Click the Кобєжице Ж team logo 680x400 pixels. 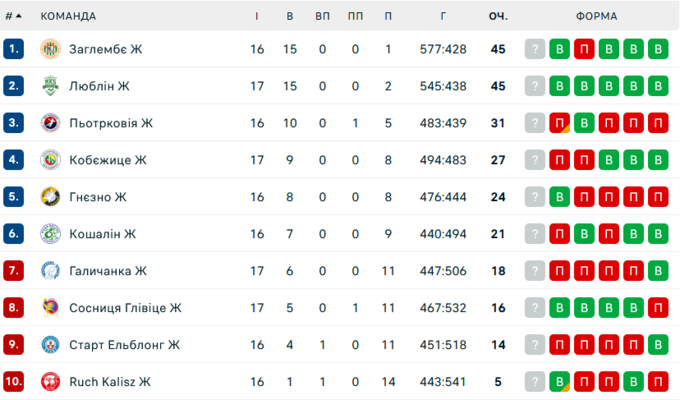51,160
